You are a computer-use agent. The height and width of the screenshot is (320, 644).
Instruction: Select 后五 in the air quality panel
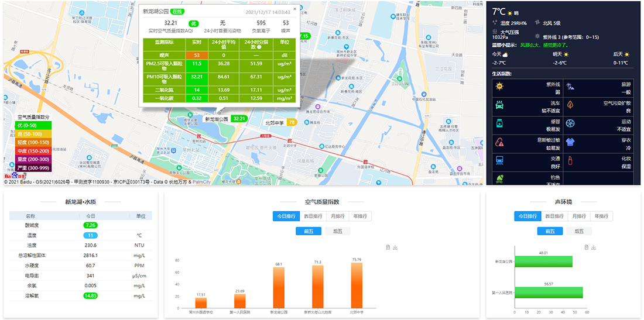point(338,231)
